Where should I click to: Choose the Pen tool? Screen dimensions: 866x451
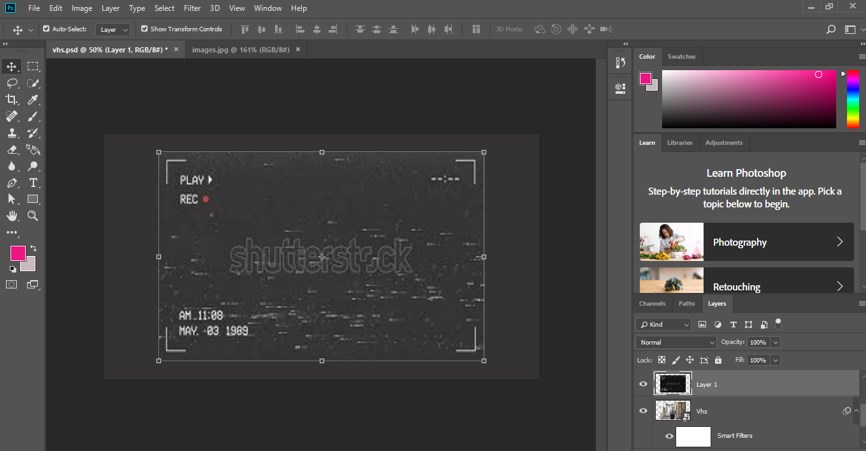coord(12,183)
